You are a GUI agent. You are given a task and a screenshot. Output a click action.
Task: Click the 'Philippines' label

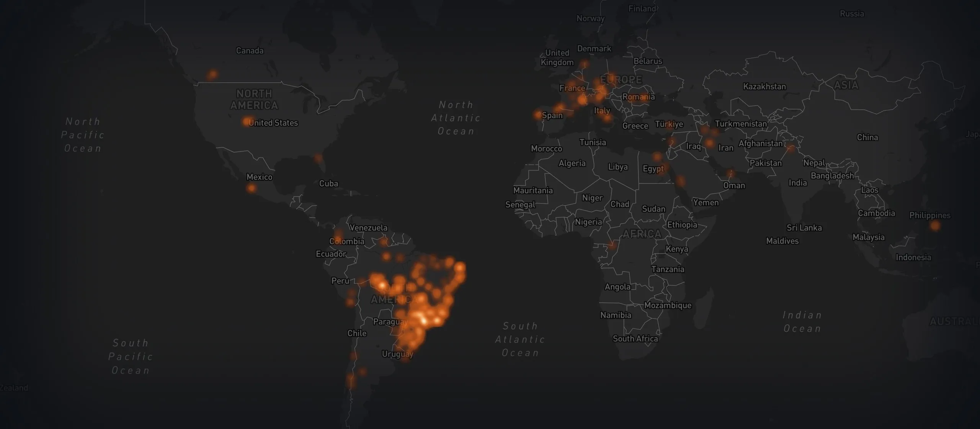(x=930, y=216)
